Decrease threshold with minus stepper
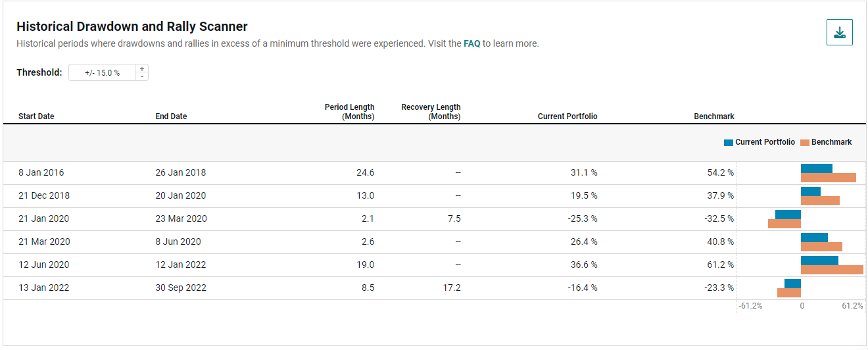Viewport: 868px width, 350px height. 141,76
